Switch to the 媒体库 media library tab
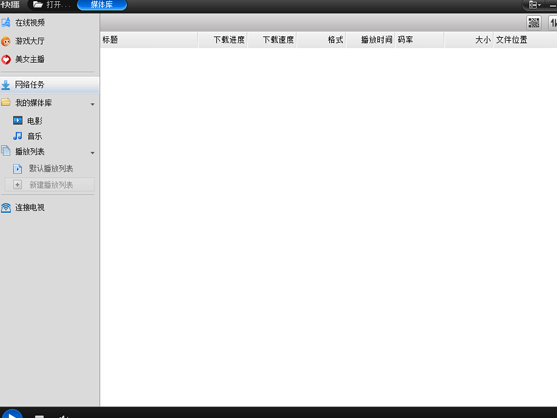Image resolution: width=557 pixels, height=418 pixels. (102, 5)
